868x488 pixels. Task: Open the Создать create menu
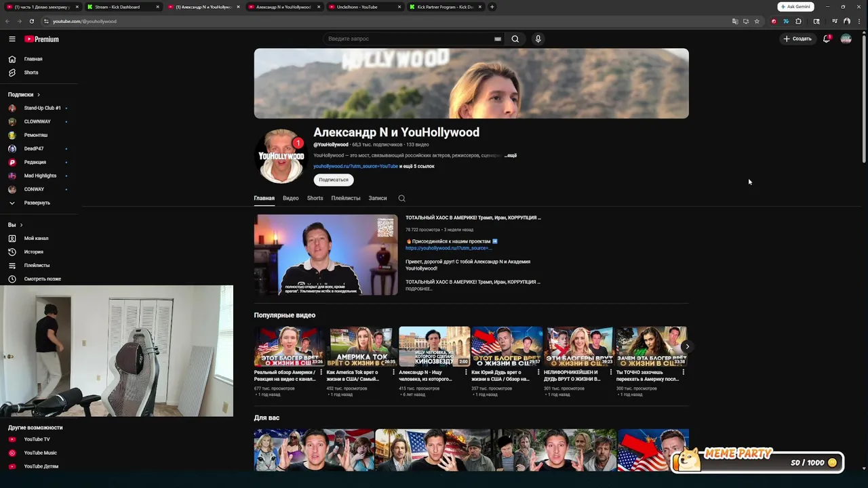[797, 39]
